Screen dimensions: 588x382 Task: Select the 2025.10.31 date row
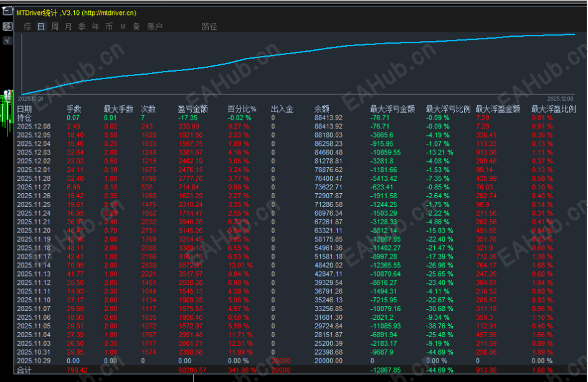click(34, 352)
